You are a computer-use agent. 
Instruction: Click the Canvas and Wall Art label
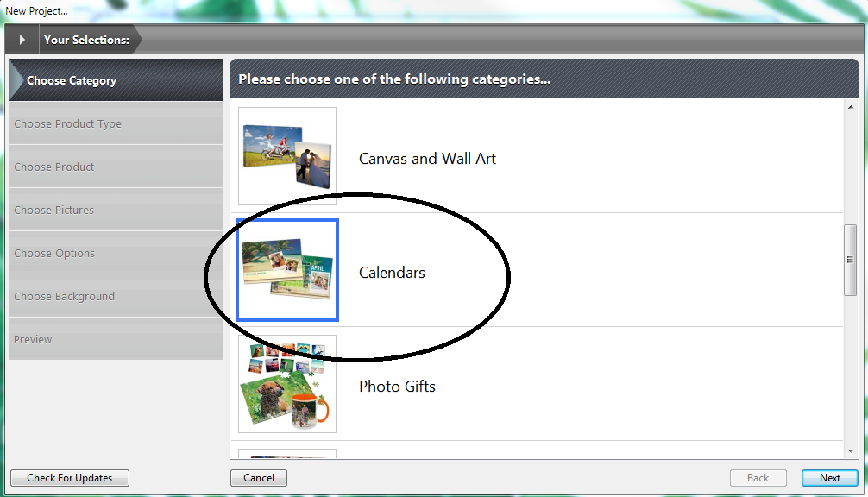click(x=427, y=159)
